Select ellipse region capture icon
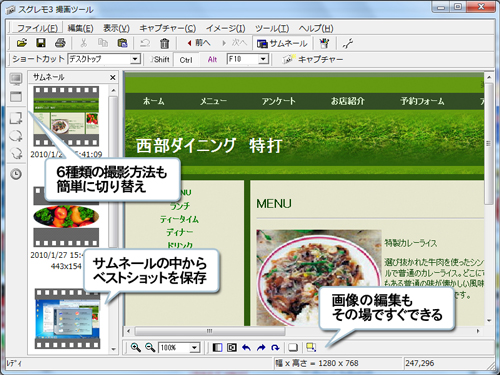Image resolution: width=500 pixels, height=375 pixels. [16, 136]
